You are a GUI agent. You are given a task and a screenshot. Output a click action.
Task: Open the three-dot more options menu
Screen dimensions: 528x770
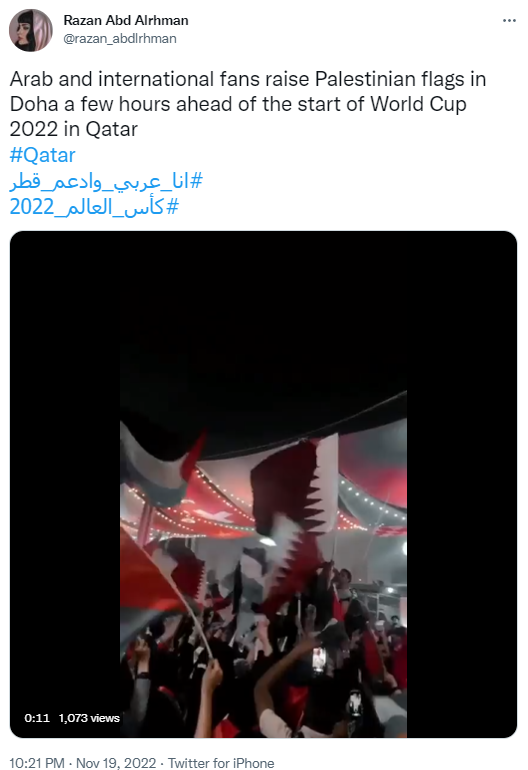pyautogui.click(x=509, y=21)
